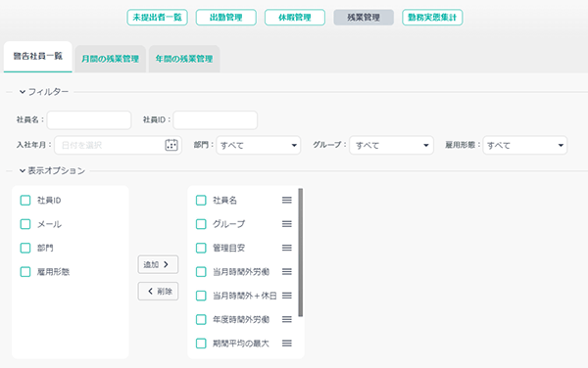Screen dimensions: 588x368
Task: Grab the reorder handle next to グループ
Action: [287, 224]
